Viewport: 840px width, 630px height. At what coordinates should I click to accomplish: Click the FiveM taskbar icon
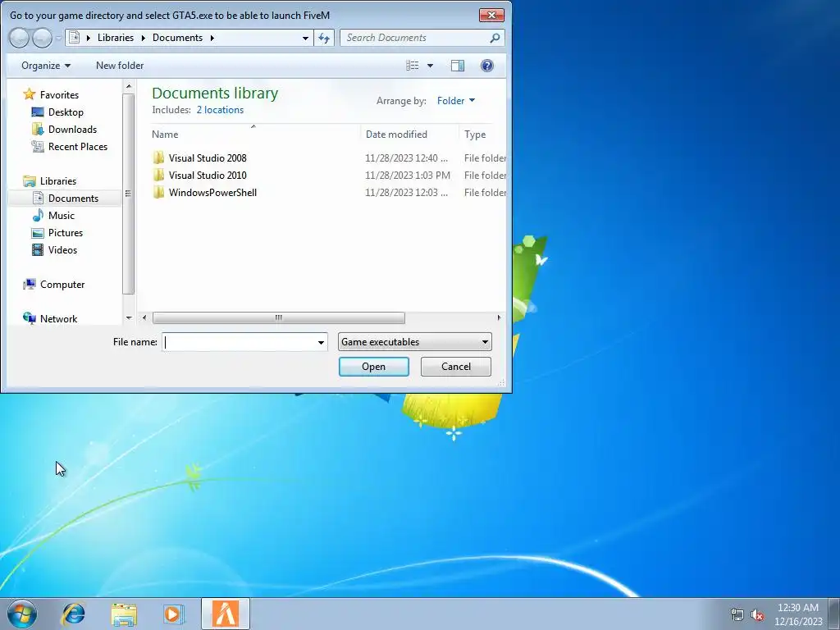click(x=226, y=614)
